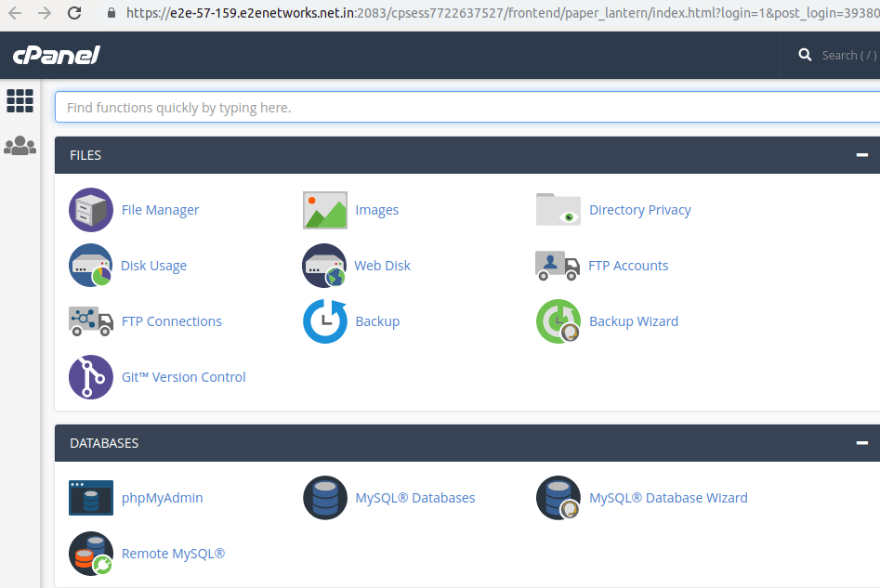Go to Directory Privacy link
Screen dimensions: 880x588
(x=640, y=210)
